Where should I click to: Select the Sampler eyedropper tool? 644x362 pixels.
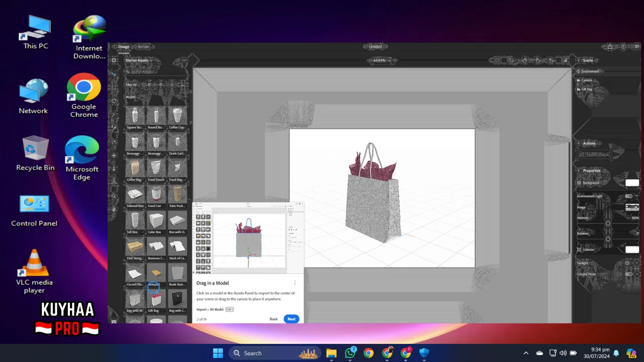coord(115,128)
